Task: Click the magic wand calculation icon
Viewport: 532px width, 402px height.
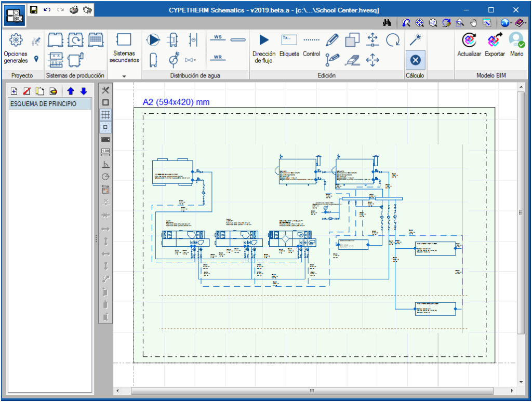Action: (x=415, y=39)
